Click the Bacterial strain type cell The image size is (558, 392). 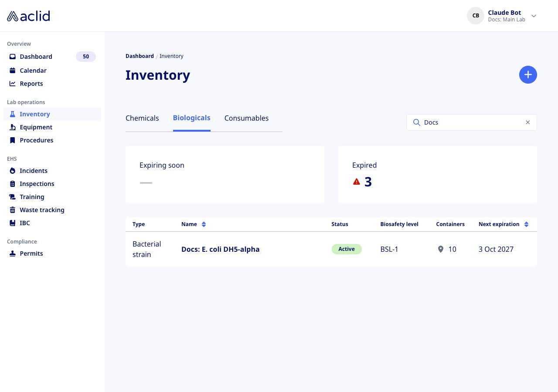(x=147, y=249)
